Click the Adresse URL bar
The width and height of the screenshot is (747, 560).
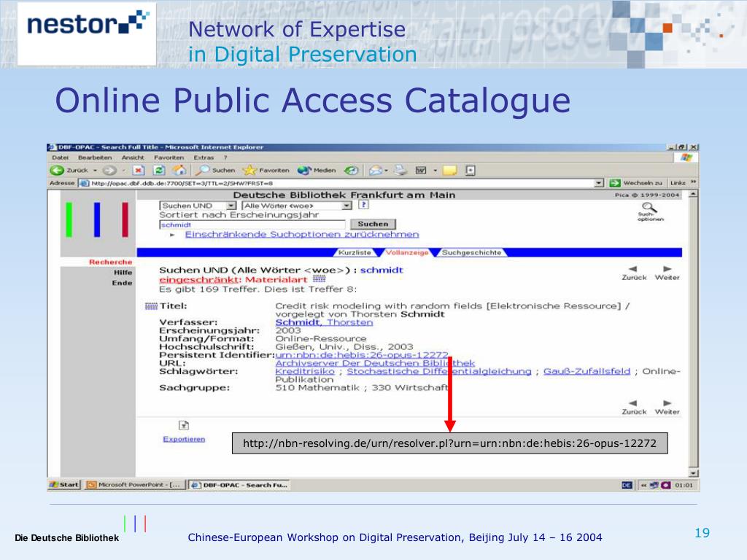click(x=341, y=183)
